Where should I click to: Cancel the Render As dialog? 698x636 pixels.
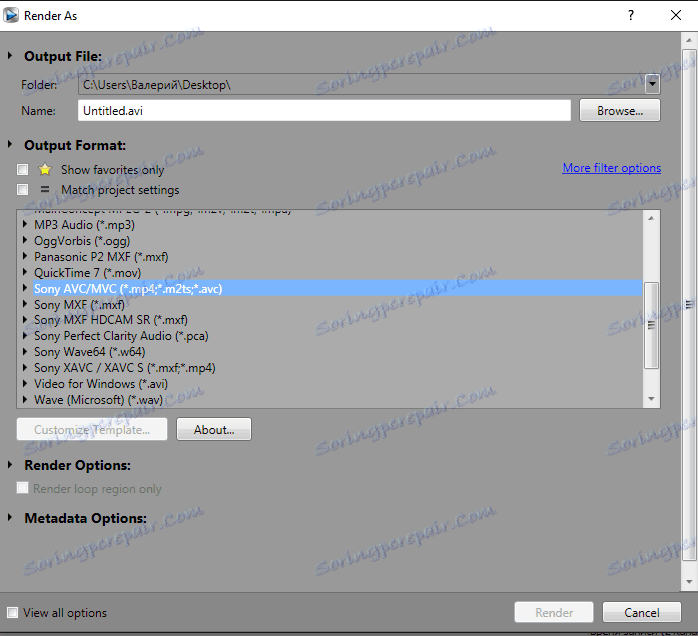642,612
